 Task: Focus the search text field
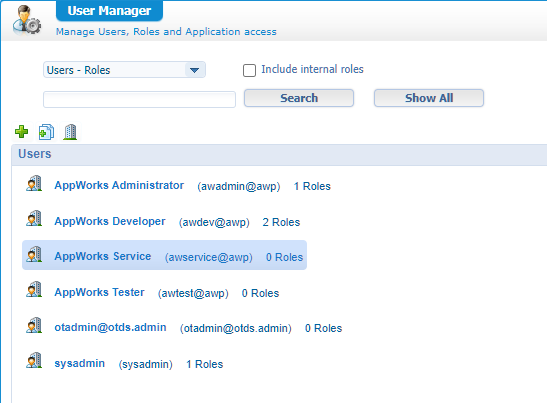(139, 99)
